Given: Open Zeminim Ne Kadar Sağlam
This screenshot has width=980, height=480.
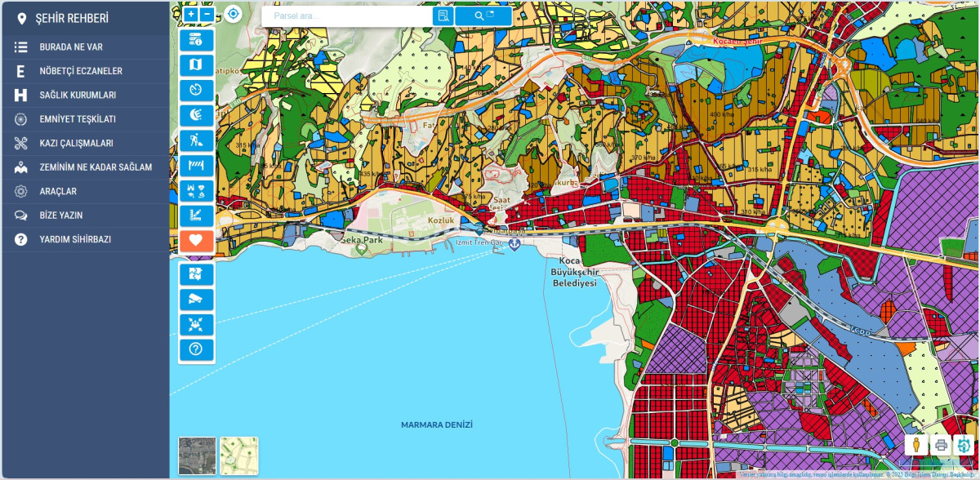Looking at the screenshot, I should click(96, 167).
